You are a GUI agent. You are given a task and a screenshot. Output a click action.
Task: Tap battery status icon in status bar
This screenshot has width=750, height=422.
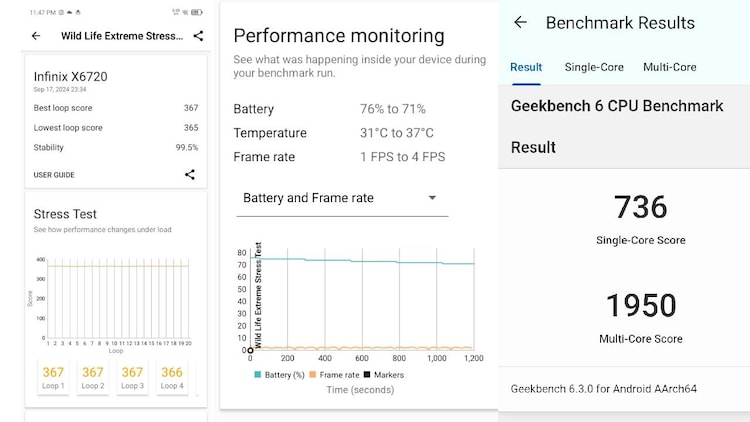pyautogui.click(x=195, y=12)
